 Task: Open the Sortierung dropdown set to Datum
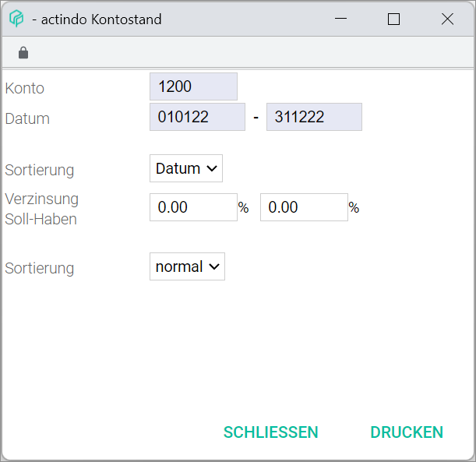(x=186, y=168)
